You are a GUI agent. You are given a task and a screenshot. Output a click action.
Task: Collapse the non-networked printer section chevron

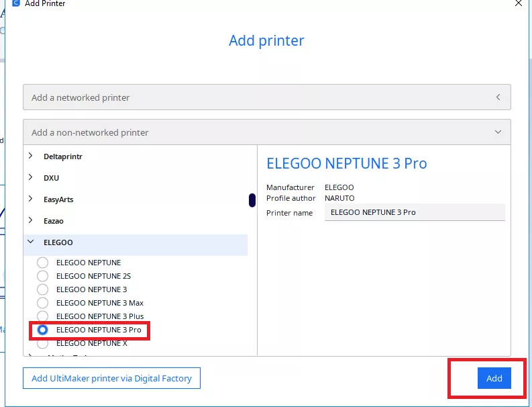(x=498, y=132)
